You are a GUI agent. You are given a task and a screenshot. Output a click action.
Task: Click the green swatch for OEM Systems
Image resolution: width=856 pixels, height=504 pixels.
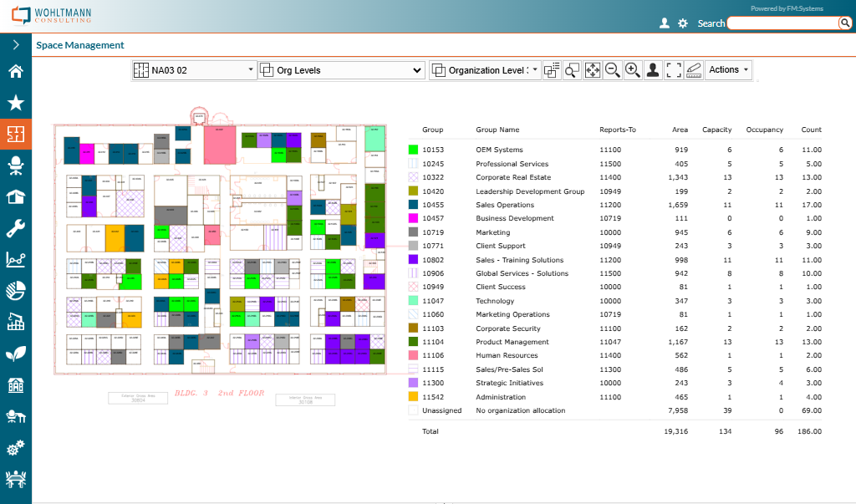pos(413,150)
